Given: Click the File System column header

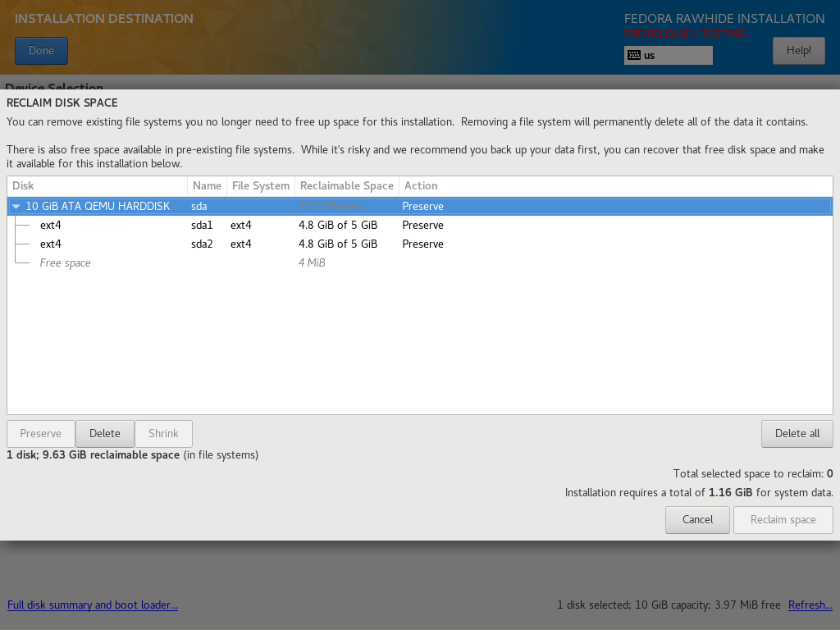Looking at the screenshot, I should pyautogui.click(x=261, y=186).
